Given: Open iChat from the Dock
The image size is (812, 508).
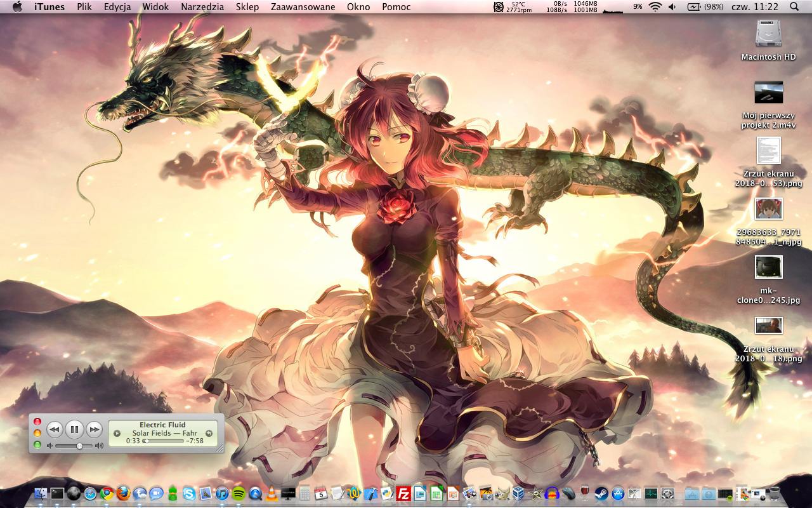Looking at the screenshot, I should click(157, 493).
